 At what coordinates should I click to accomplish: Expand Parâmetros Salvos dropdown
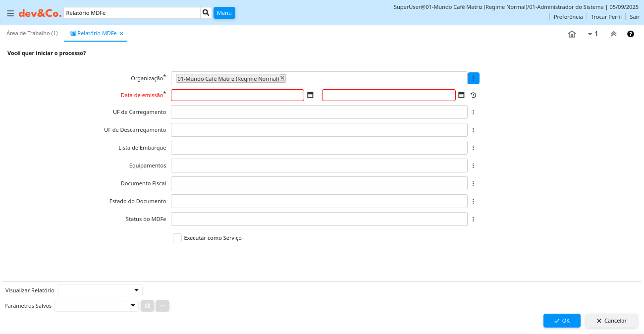[132, 306]
